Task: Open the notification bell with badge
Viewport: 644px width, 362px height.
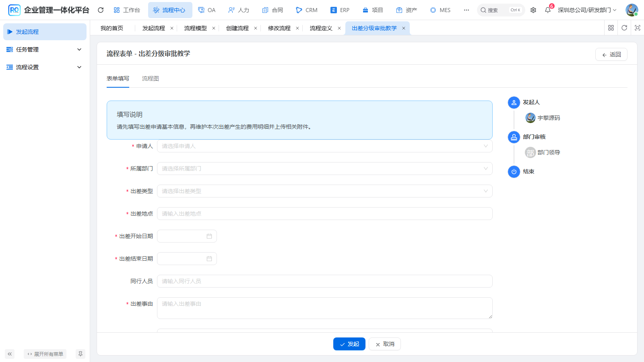Action: [x=548, y=10]
